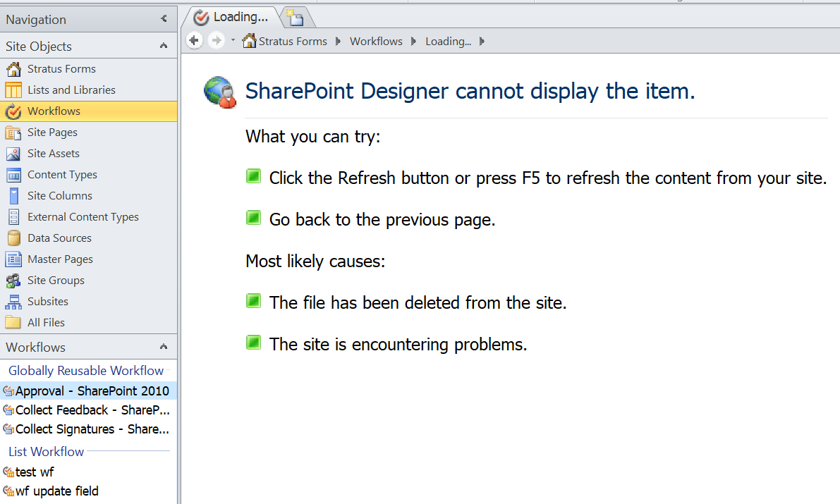Click the Navigation pane title

coord(36,20)
